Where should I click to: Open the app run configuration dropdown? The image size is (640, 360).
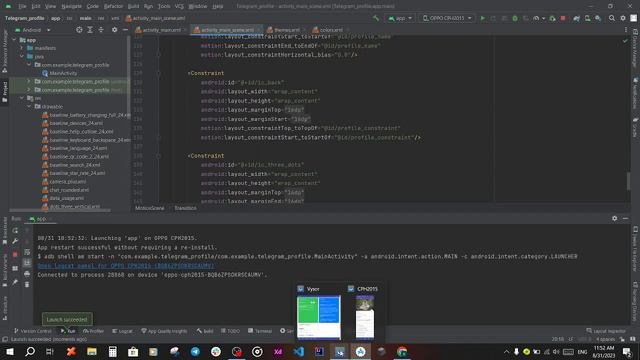tap(400, 18)
